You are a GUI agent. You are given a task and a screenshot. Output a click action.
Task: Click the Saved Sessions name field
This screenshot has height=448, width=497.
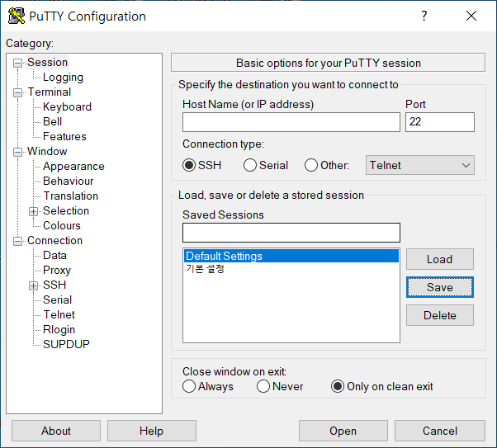pos(291,233)
